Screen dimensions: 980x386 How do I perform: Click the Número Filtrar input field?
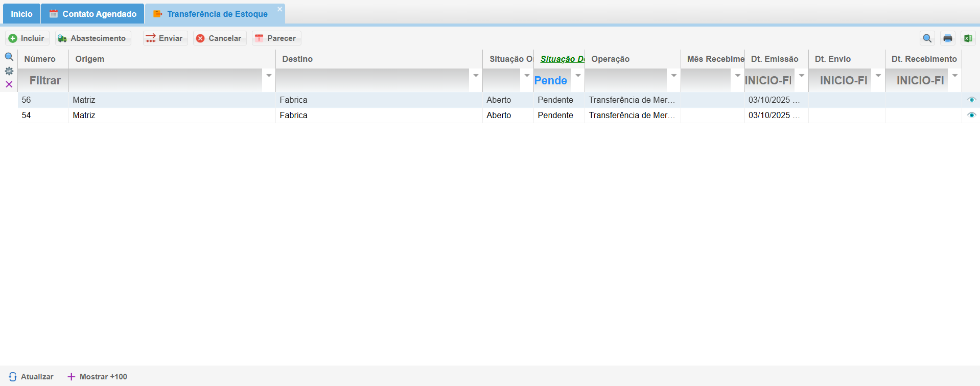click(x=44, y=81)
